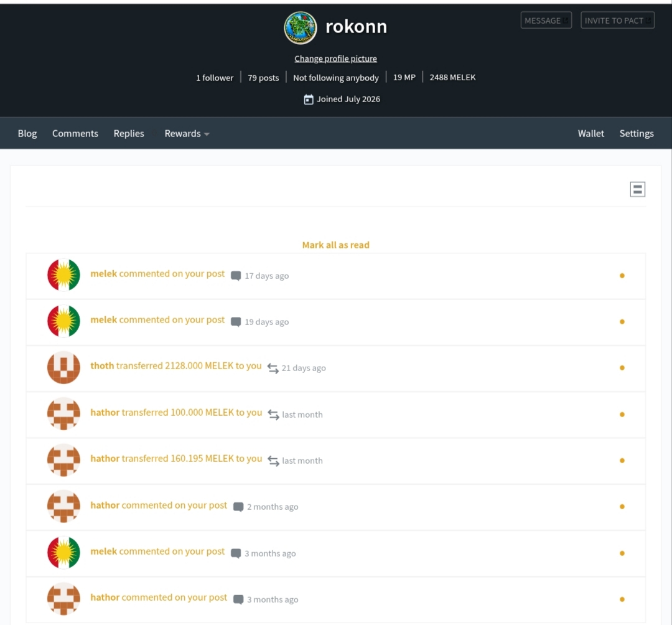Screen dimensions: 672x625
Task: Mark melek's 3 months ago comment as read
Action: click(622, 553)
